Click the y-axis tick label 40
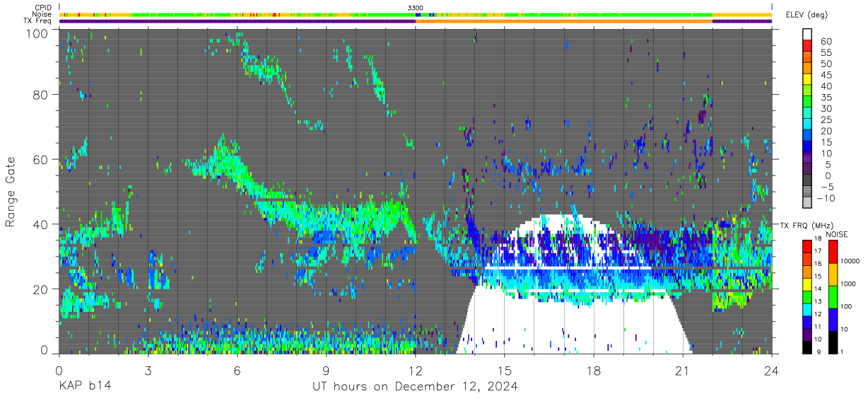This screenshot has height=401, width=868. 41,224
